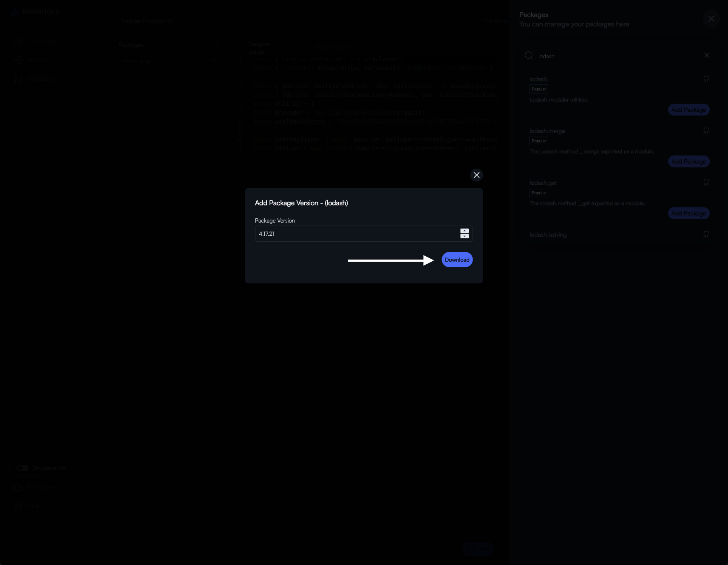Add Package for lodash
The image size is (728, 565).
(689, 110)
